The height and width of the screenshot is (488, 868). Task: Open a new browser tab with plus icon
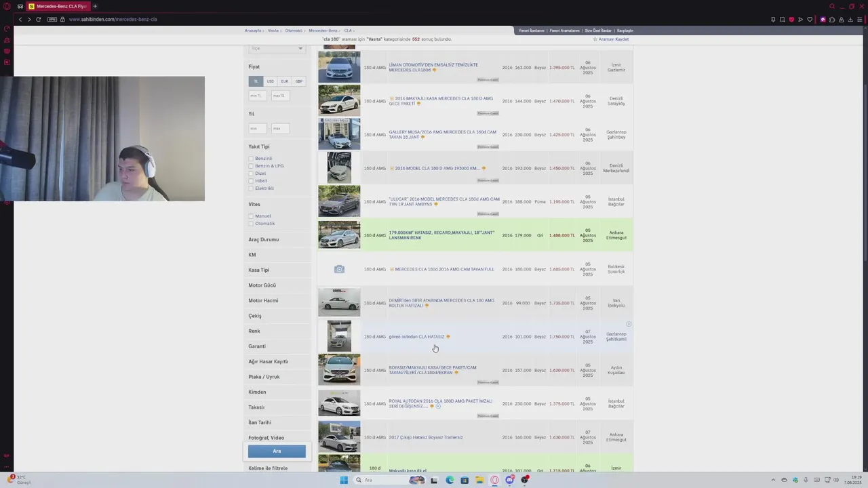pos(95,6)
